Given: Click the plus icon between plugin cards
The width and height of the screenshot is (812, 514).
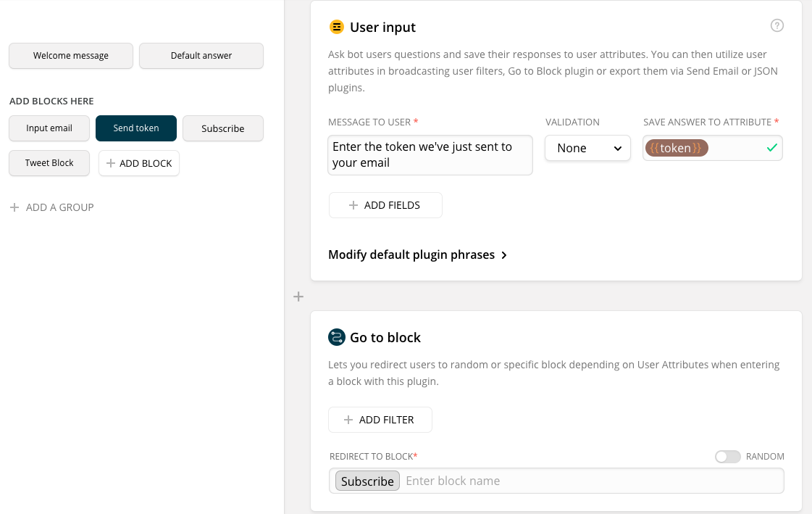Looking at the screenshot, I should [x=298, y=297].
